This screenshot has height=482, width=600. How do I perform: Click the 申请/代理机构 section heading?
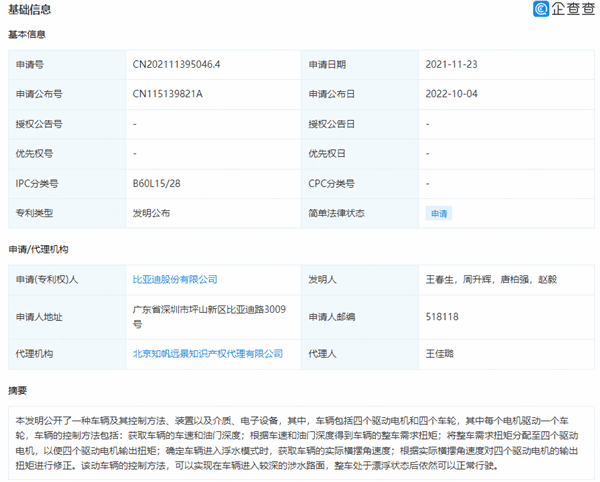[38, 249]
